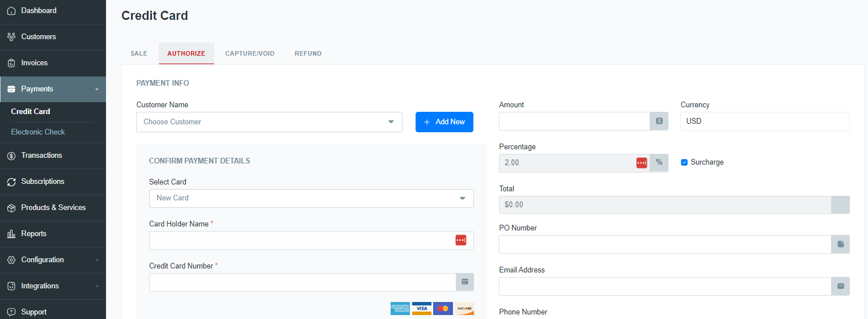Click the Invoices clipboard icon
Screen dimensions: 868x319
pyautogui.click(x=11, y=63)
